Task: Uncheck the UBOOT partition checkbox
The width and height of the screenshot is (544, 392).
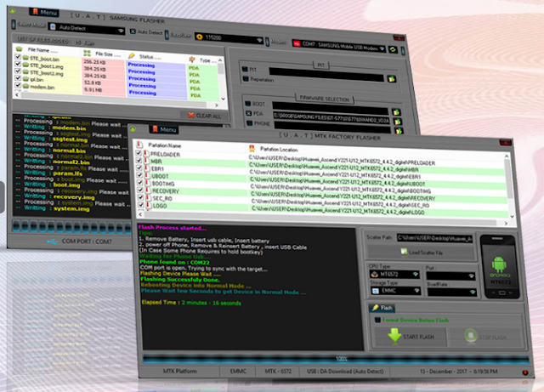Action: [x=139, y=175]
